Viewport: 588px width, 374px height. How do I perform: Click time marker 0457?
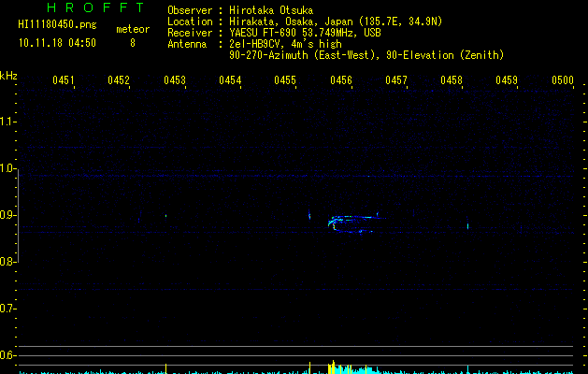(396, 80)
